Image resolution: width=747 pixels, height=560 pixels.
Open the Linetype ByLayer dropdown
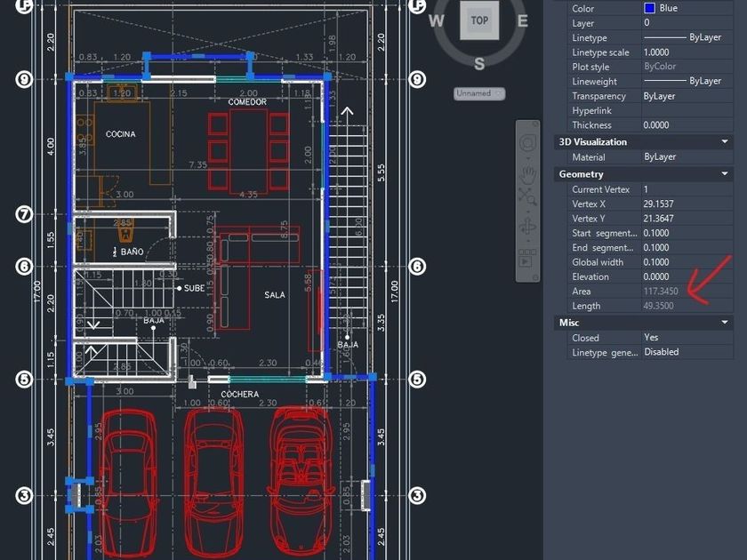[x=687, y=37]
